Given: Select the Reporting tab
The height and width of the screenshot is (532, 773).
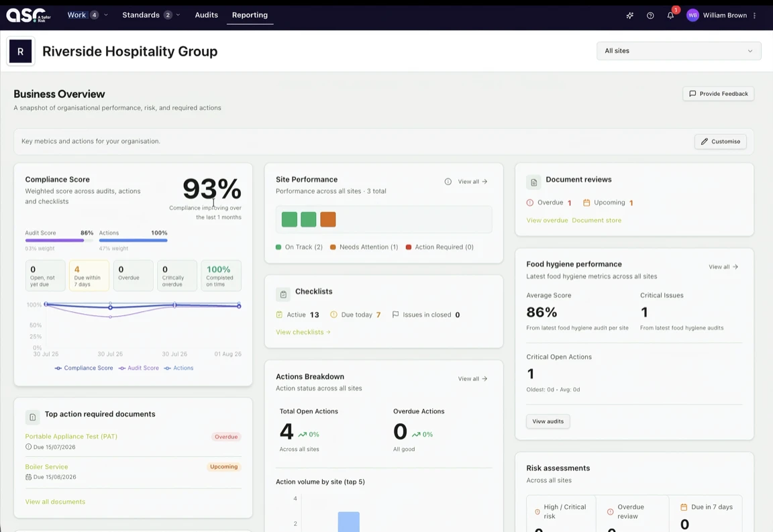Looking at the screenshot, I should pyautogui.click(x=250, y=15).
